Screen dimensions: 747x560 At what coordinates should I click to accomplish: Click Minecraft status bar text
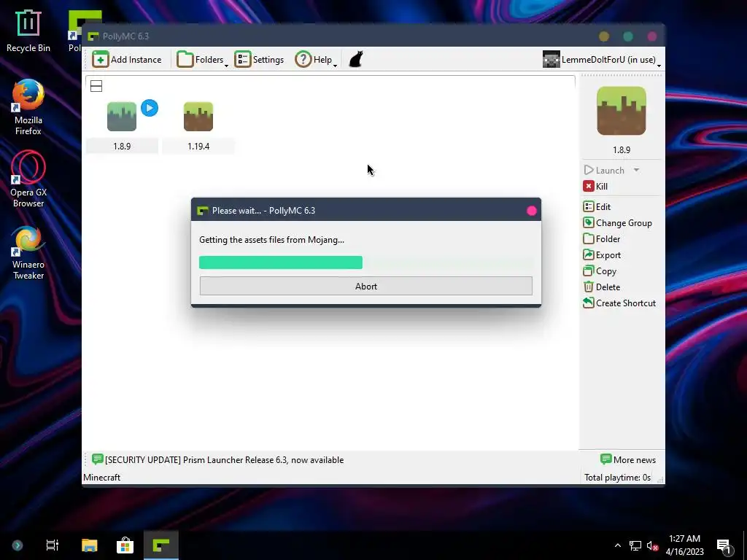(102, 478)
